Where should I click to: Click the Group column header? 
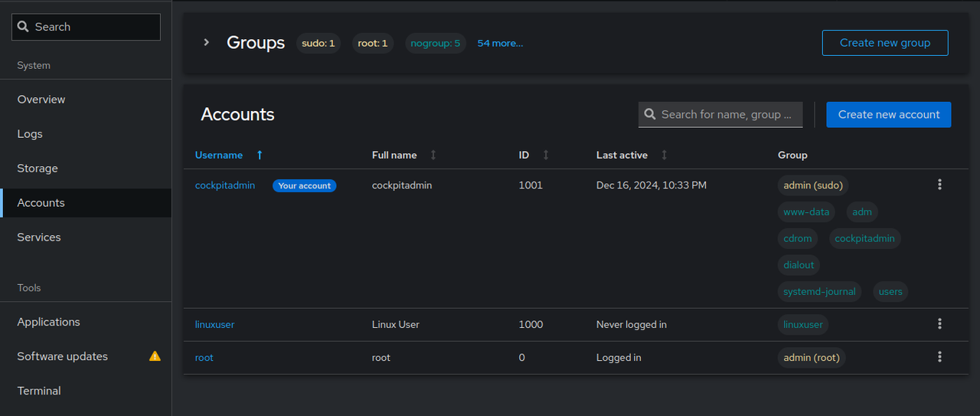point(792,155)
